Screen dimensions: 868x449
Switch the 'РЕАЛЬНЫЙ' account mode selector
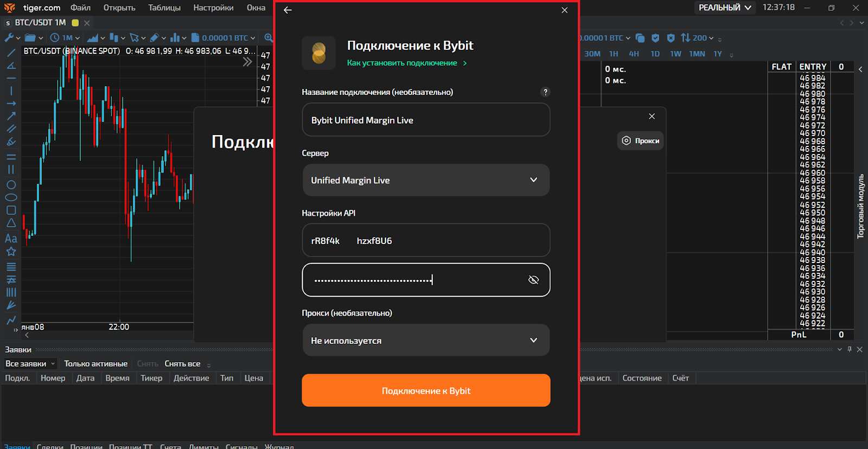[x=725, y=8]
